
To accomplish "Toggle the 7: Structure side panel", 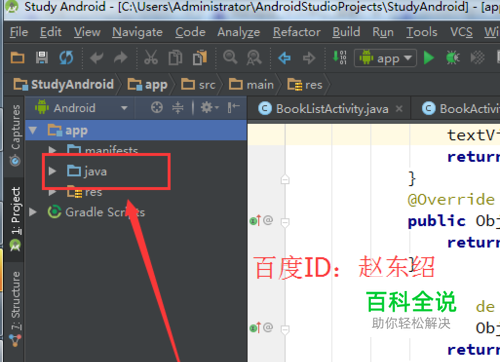I will 15,309.
